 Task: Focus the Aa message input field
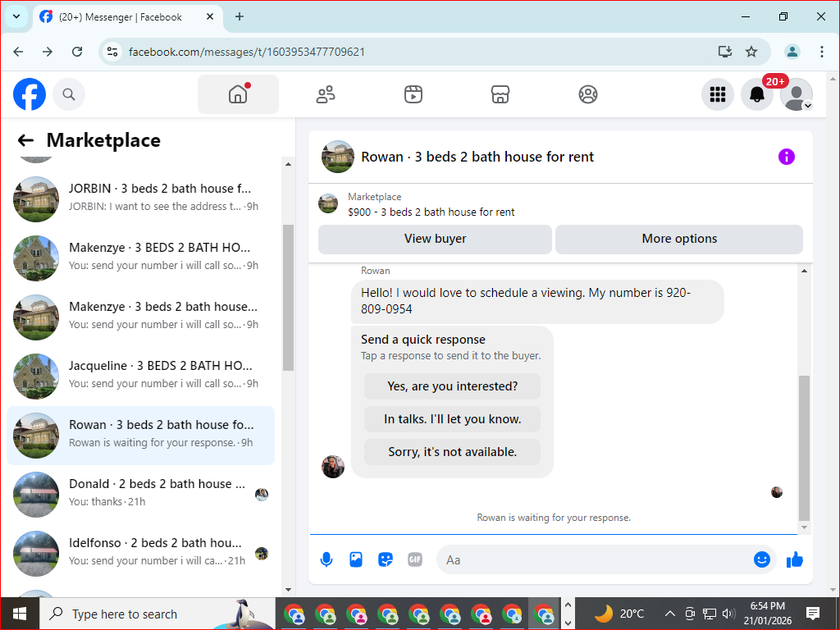tap(595, 559)
